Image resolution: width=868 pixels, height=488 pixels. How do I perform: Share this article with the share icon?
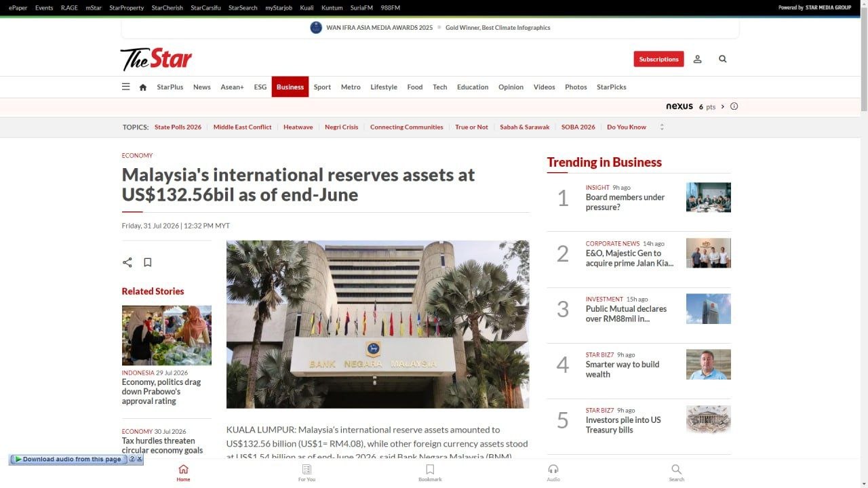127,262
